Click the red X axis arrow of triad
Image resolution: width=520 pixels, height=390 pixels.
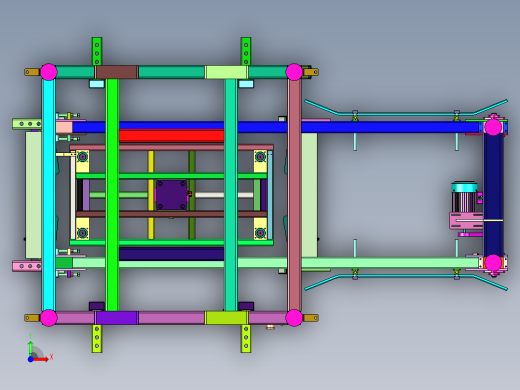click(41, 359)
